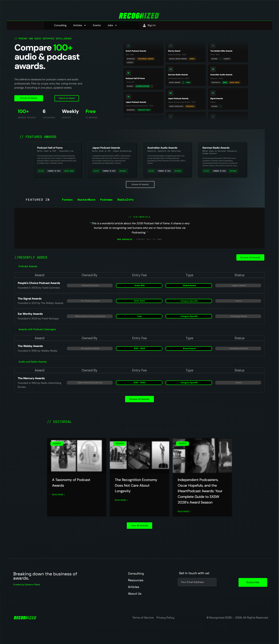Viewport: 279px width, 644px height.
Task: Click the Subscribe button
Action: click(253, 582)
